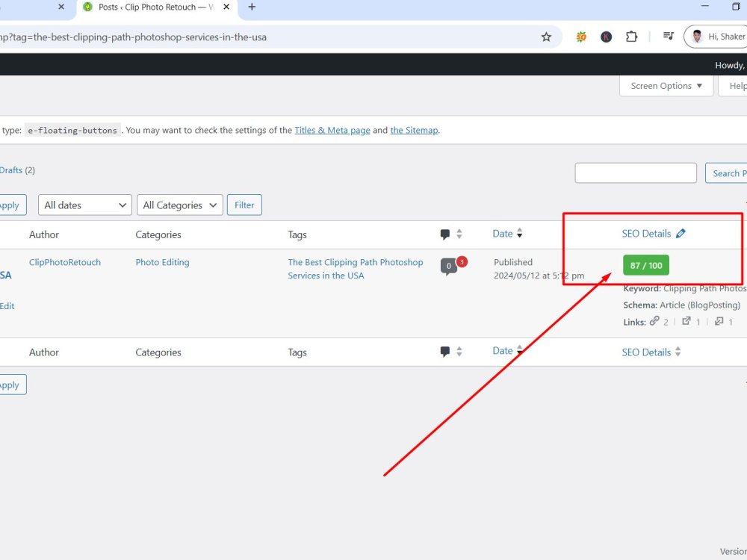Image resolution: width=747 pixels, height=560 pixels.
Task: Open the All Categories dropdown
Action: tap(179, 205)
